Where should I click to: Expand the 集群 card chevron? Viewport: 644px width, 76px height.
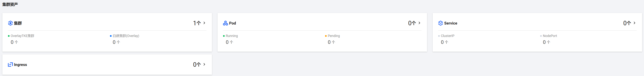[204, 23]
